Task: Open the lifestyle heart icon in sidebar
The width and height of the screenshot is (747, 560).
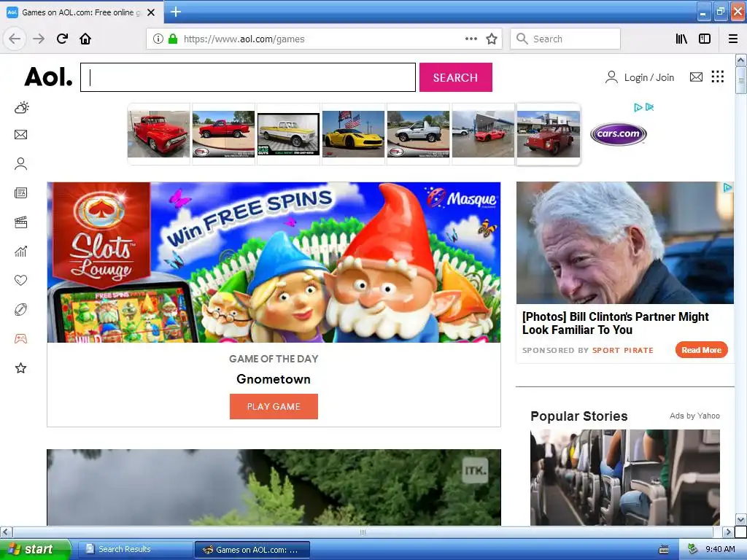Action: tap(21, 280)
